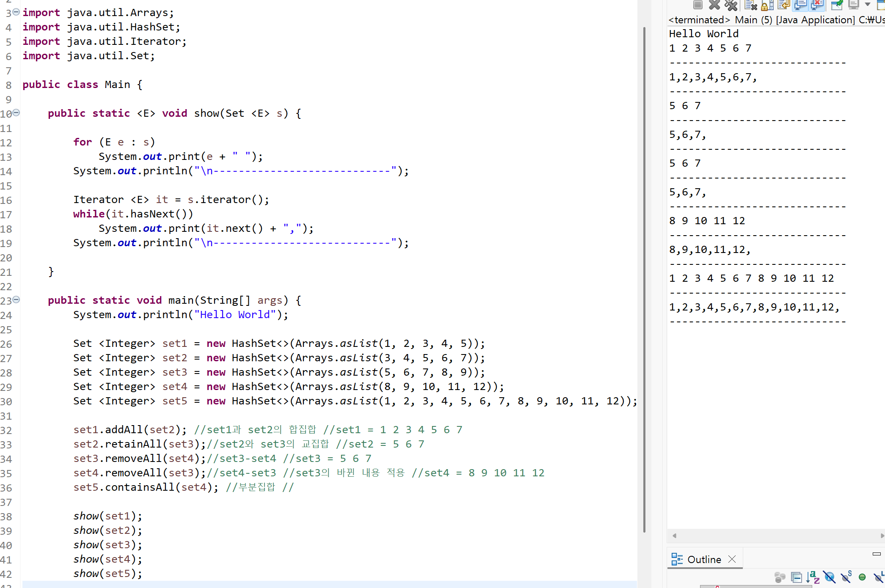Hide static members in Outline
The image size is (885, 588).
846,577
